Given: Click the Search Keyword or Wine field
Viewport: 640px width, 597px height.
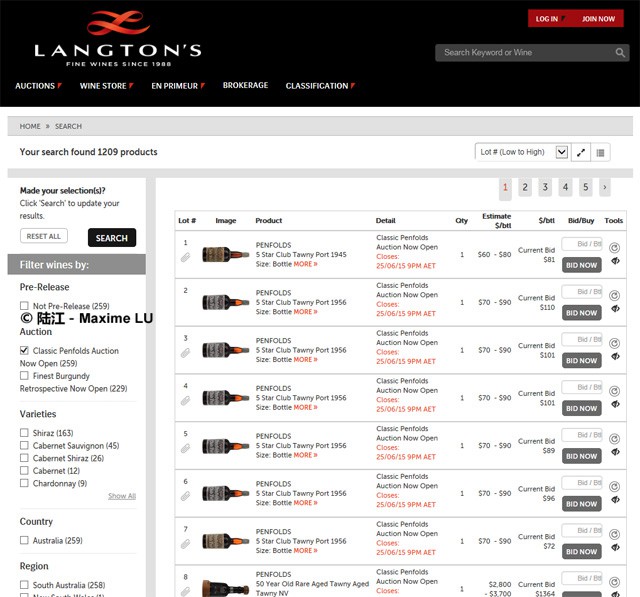Looking at the screenshot, I should tap(522, 53).
